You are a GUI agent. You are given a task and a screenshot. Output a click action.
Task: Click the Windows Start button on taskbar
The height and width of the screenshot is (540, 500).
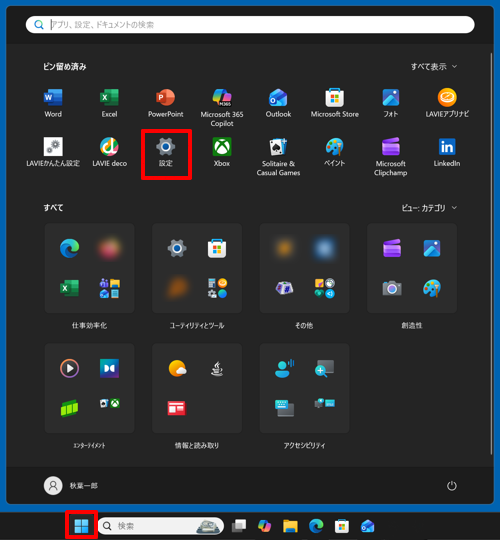point(82,526)
